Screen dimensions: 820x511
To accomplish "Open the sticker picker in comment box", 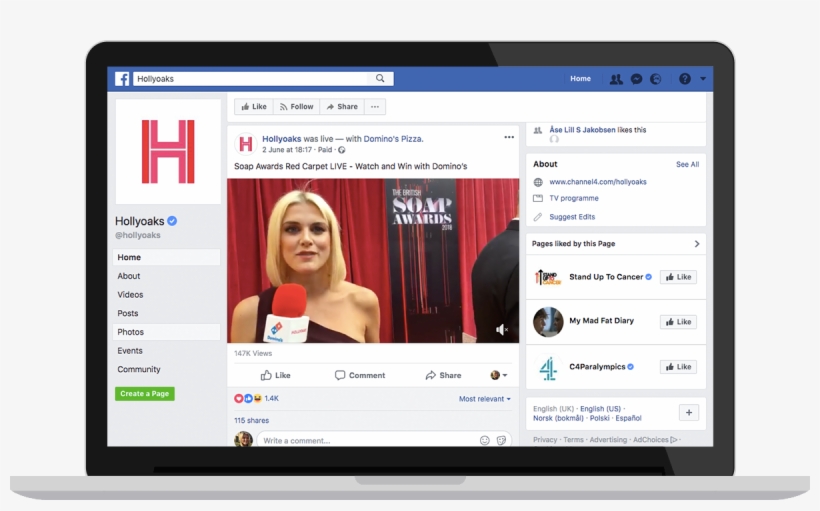I will point(502,440).
